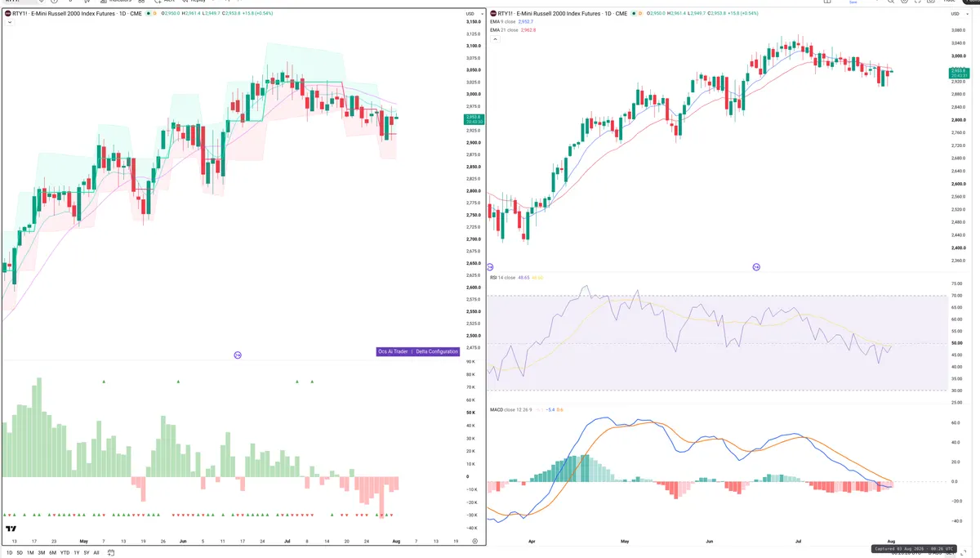
Task: Click the RTY1! symbol logo in right chart
Action: [493, 14]
